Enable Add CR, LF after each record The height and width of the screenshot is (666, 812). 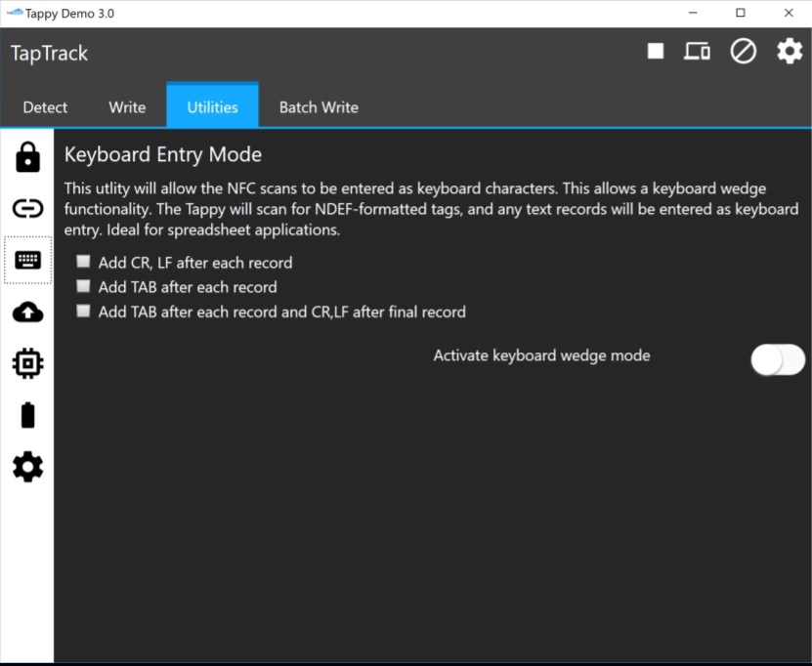click(x=84, y=262)
